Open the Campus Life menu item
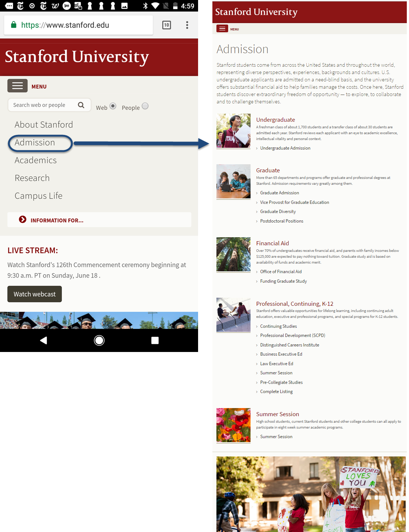The width and height of the screenshot is (409, 532). (39, 196)
